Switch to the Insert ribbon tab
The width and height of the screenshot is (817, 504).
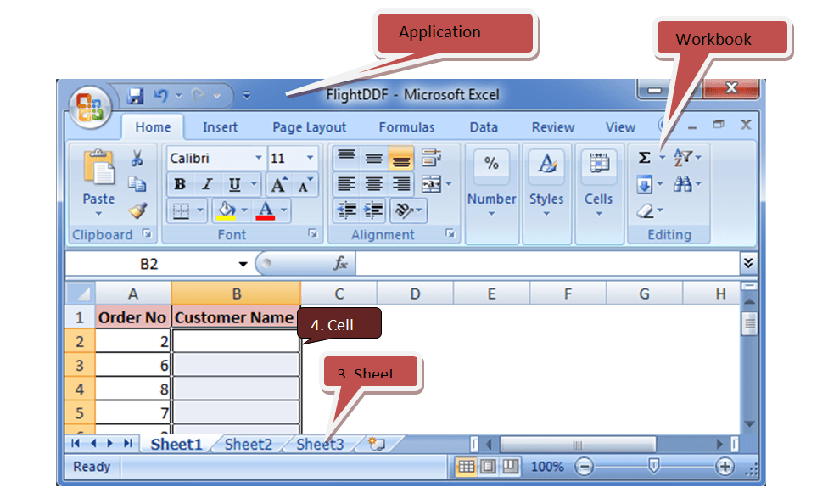pos(220,127)
